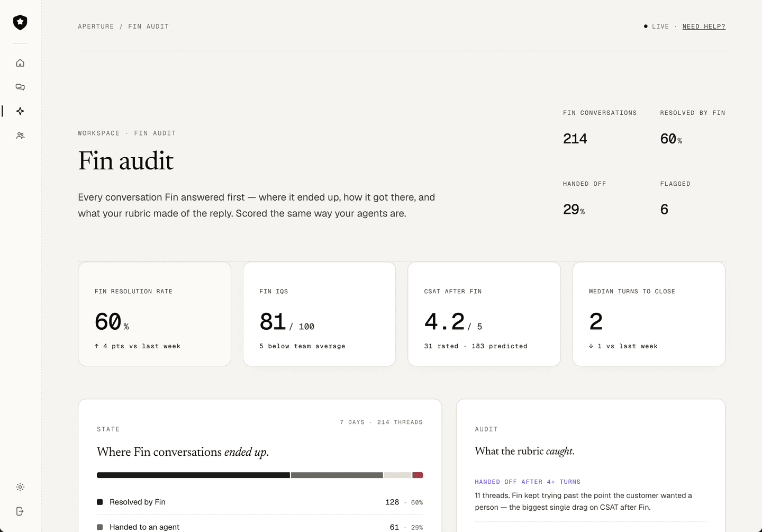Click the '128' count in Resolved by Fin row
Screen dimensions: 762x532
click(x=392, y=502)
